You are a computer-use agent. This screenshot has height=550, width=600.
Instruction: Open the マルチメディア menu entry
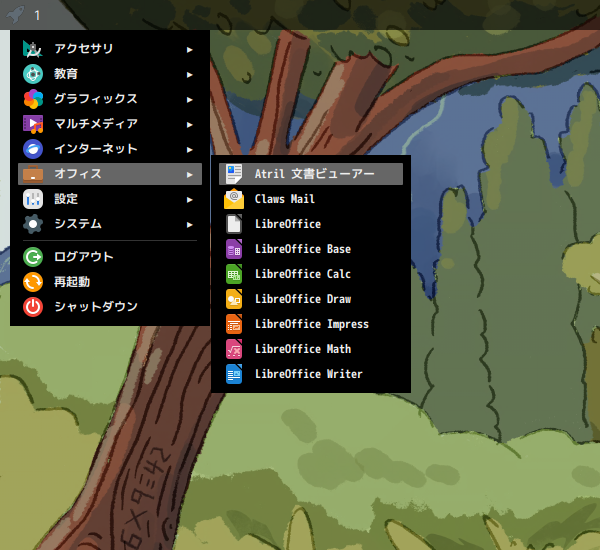(x=110, y=124)
